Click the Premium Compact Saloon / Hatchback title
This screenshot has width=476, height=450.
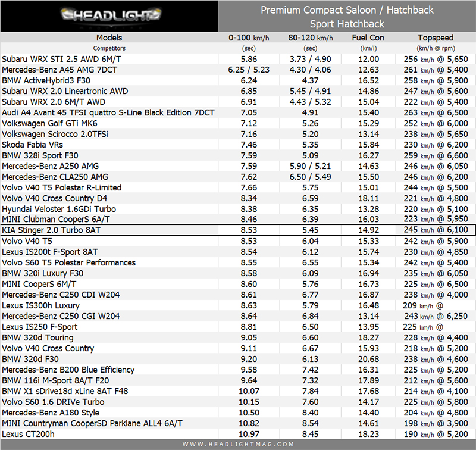[x=347, y=10]
